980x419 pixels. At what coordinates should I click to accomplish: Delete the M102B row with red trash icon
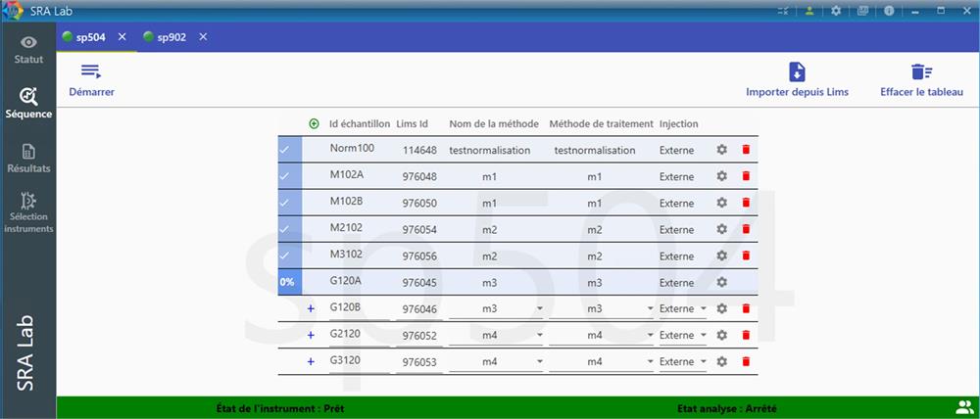coord(746,203)
